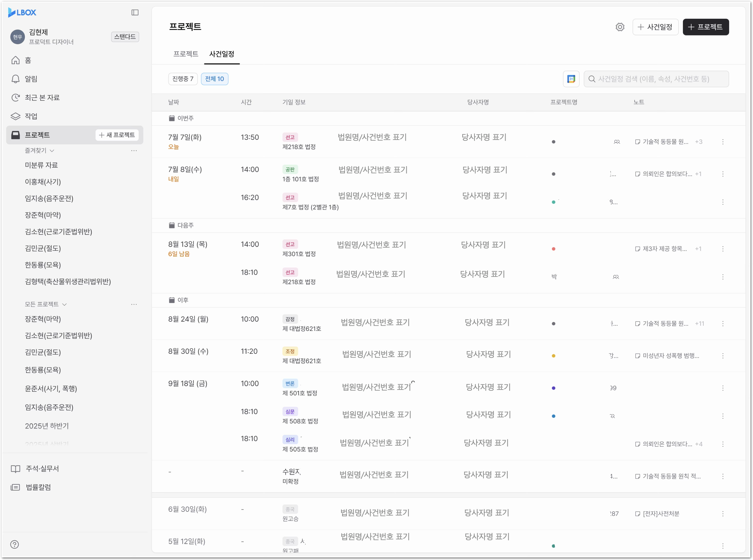
Task: Open 윤준서(사기, 폭행) project
Action: 51,389
